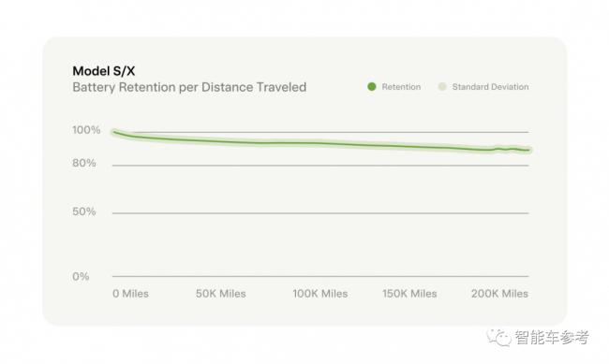609x364 pixels.
Task: Click the 0% y-axis label
Action: (81, 276)
